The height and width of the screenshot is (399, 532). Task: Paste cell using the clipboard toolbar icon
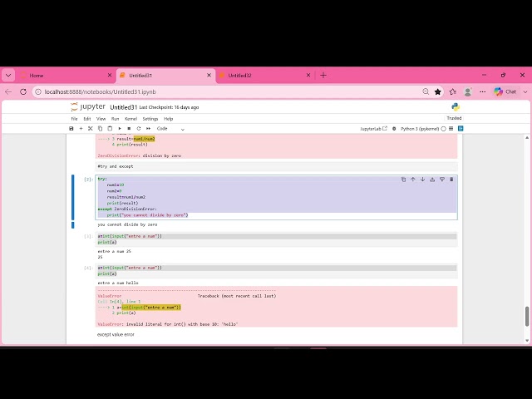point(110,129)
